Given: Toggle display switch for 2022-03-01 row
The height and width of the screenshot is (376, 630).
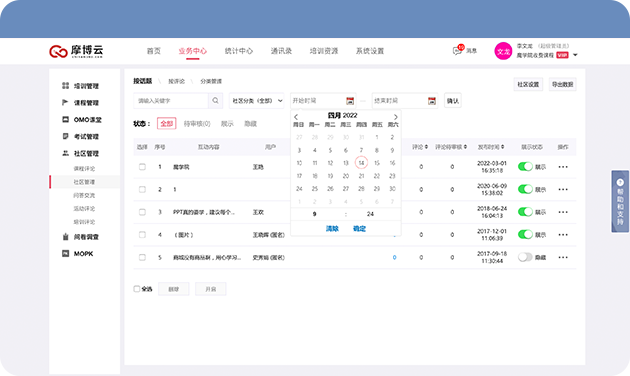Looking at the screenshot, I should point(525,167).
